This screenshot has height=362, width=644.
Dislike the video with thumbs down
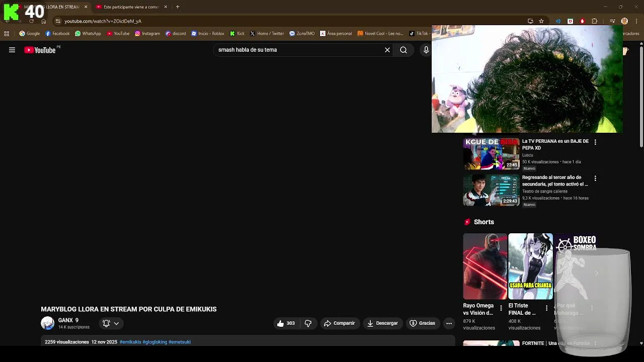tap(308, 323)
